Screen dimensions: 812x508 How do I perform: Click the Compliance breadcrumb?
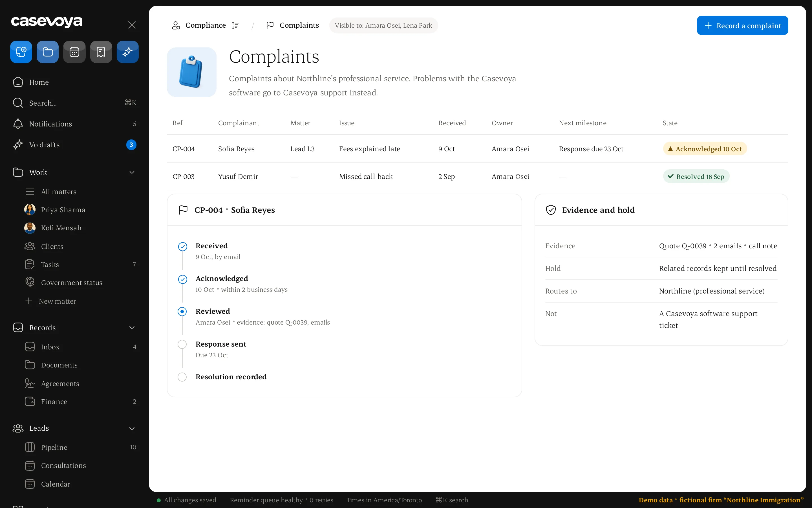tap(205, 25)
